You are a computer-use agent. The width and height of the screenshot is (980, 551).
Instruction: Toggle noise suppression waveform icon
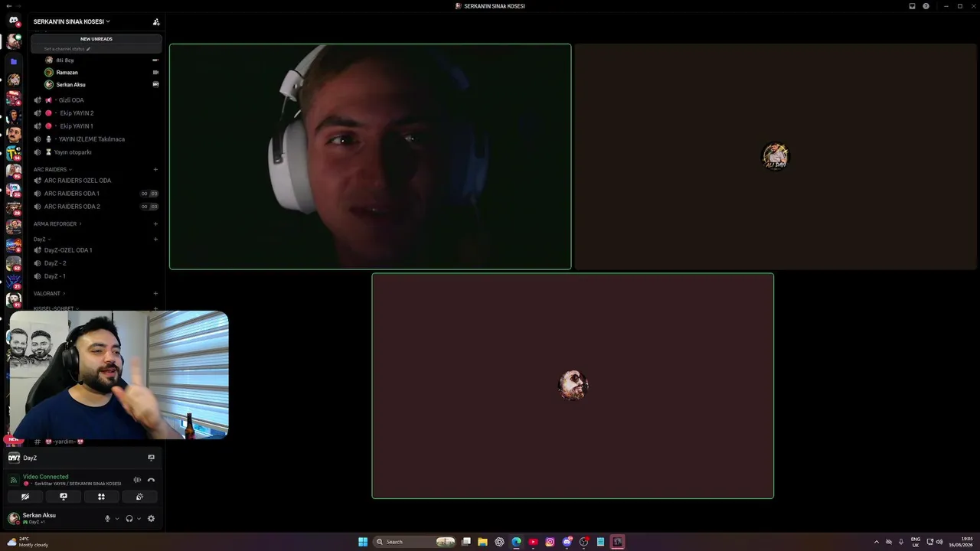click(x=137, y=480)
